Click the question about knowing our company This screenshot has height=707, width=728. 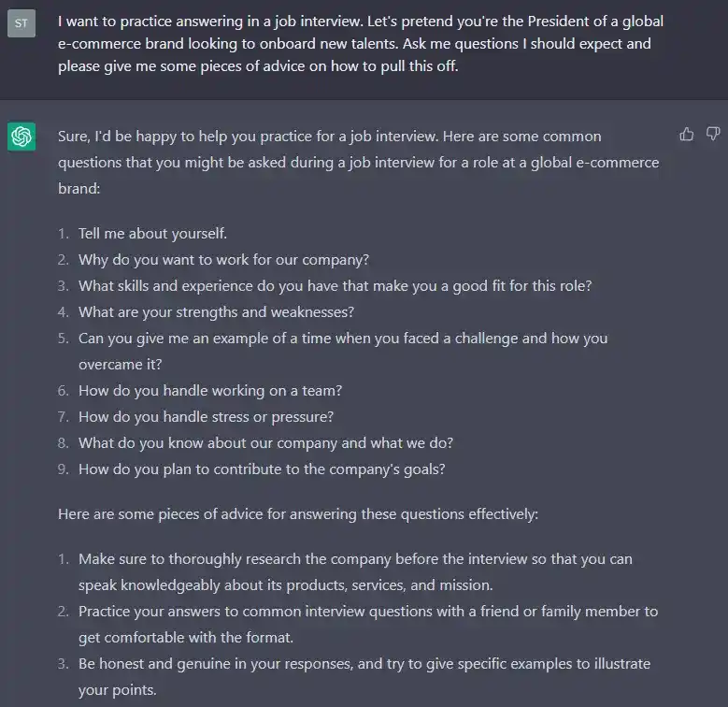266,443
